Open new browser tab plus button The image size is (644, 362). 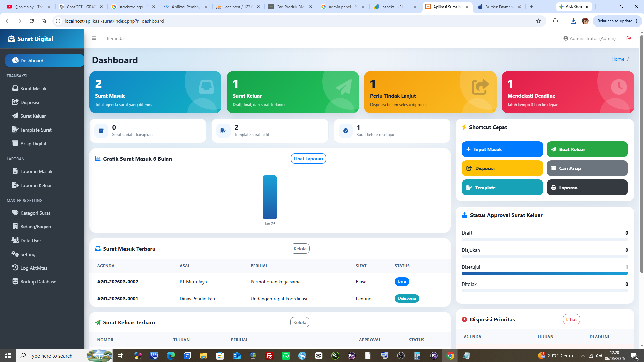tap(531, 7)
